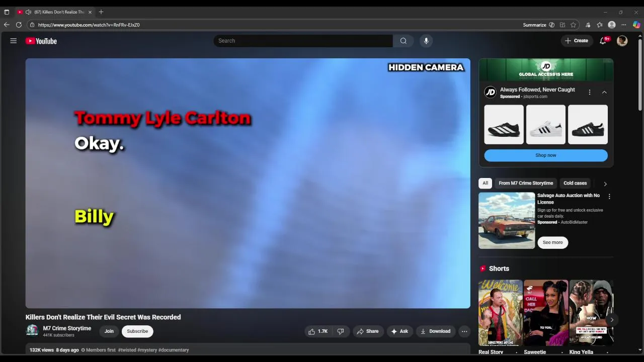Add page to favorites with star
The width and height of the screenshot is (644, 362).
pos(573,25)
